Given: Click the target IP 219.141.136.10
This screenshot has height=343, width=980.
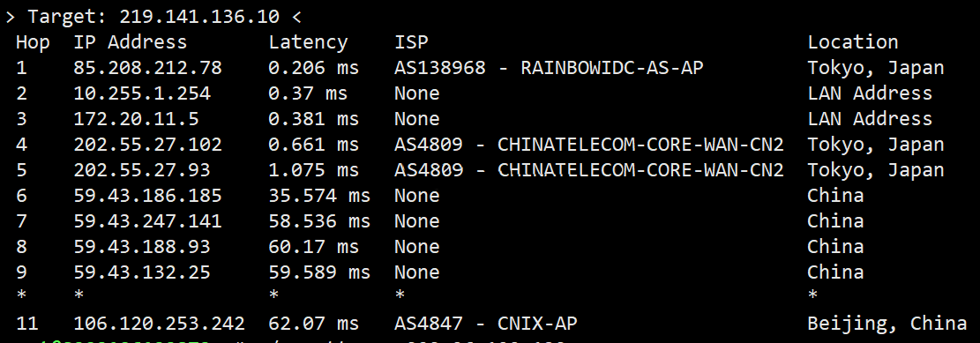Looking at the screenshot, I should click(x=199, y=16).
